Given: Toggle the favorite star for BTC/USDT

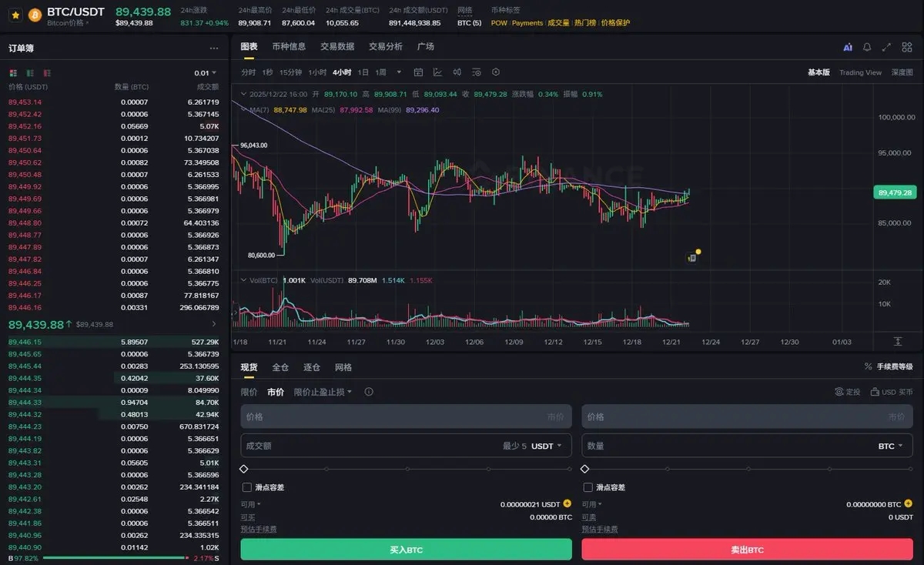Looking at the screenshot, I should coord(15,15).
